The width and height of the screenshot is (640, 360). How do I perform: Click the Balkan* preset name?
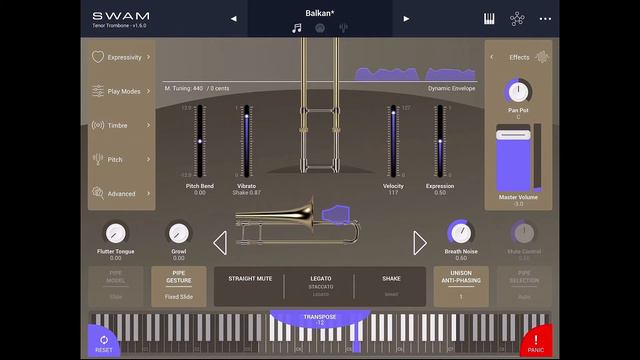320,13
